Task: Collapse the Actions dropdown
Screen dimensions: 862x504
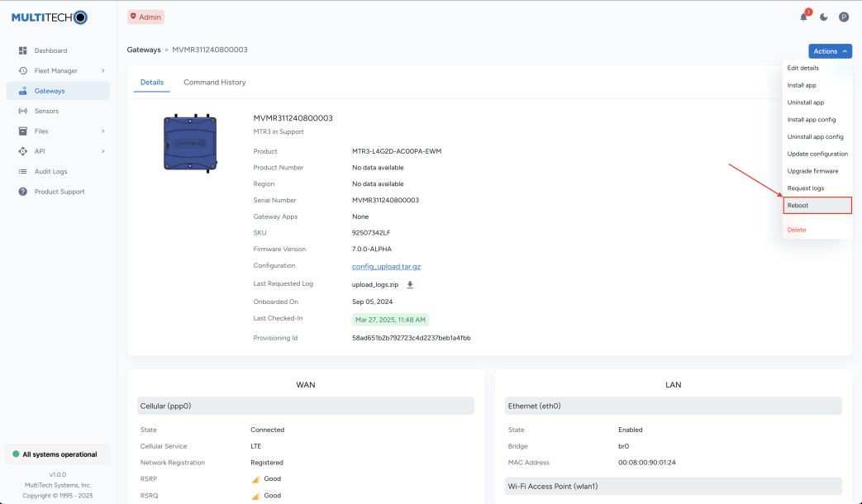Action: pos(830,51)
